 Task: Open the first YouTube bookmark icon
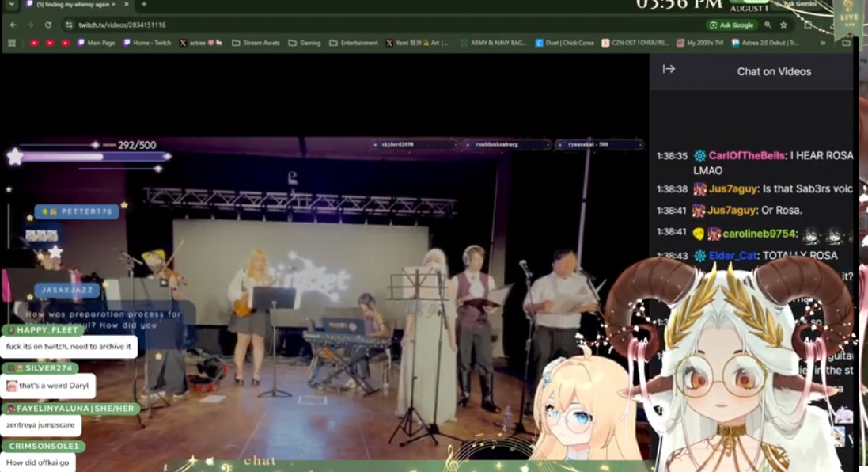click(34, 43)
